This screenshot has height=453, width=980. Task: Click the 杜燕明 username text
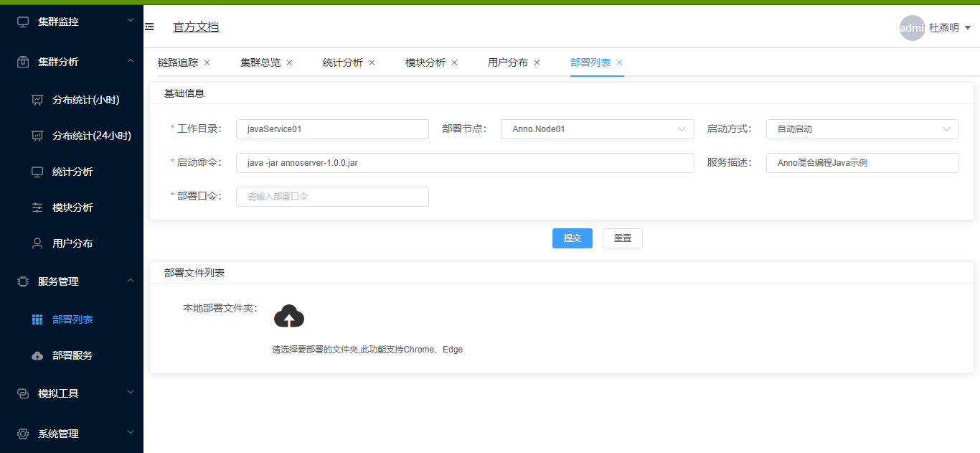click(944, 28)
